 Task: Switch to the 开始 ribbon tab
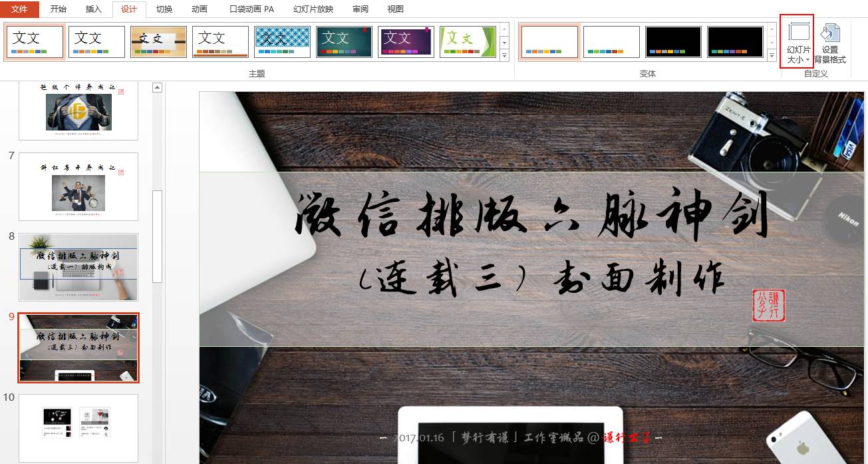point(59,9)
